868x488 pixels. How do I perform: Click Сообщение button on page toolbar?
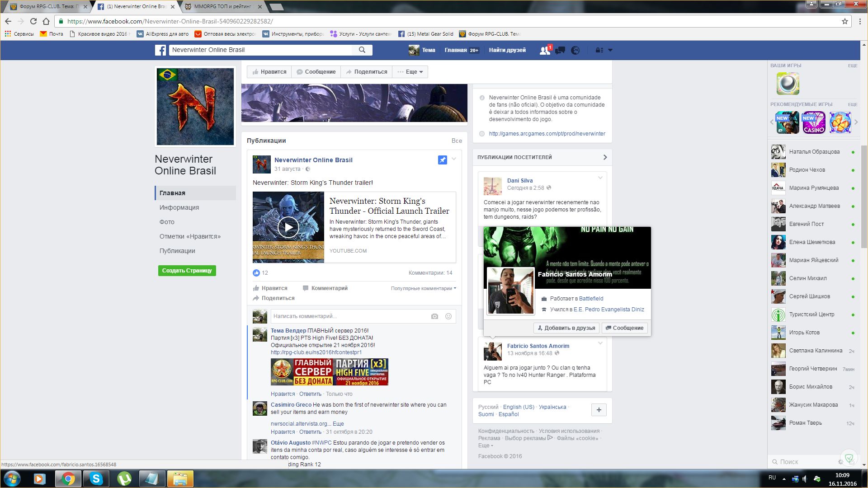[316, 72]
